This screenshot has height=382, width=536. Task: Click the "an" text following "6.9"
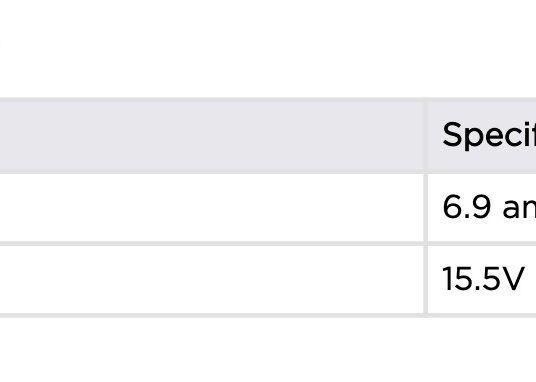click(519, 209)
